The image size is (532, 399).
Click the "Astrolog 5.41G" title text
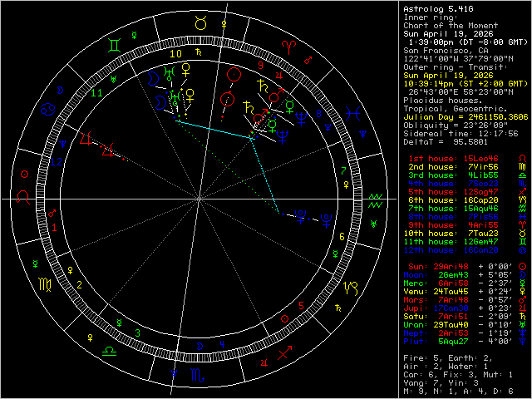432,9
